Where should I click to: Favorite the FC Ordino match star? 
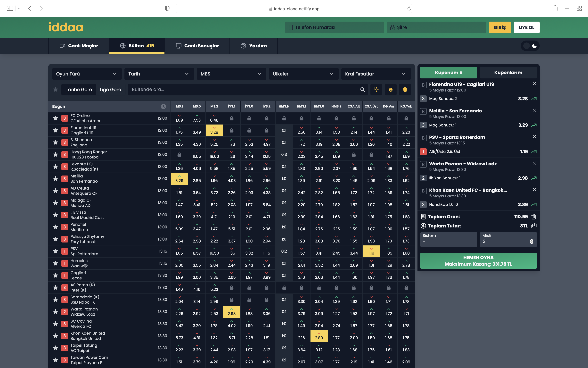point(56,118)
